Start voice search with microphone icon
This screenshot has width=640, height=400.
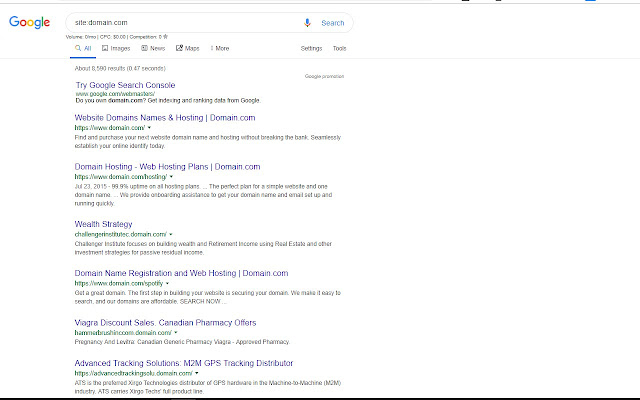(307, 23)
